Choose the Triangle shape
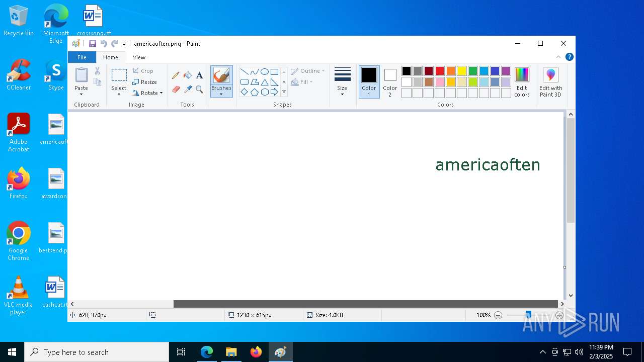 [264, 82]
